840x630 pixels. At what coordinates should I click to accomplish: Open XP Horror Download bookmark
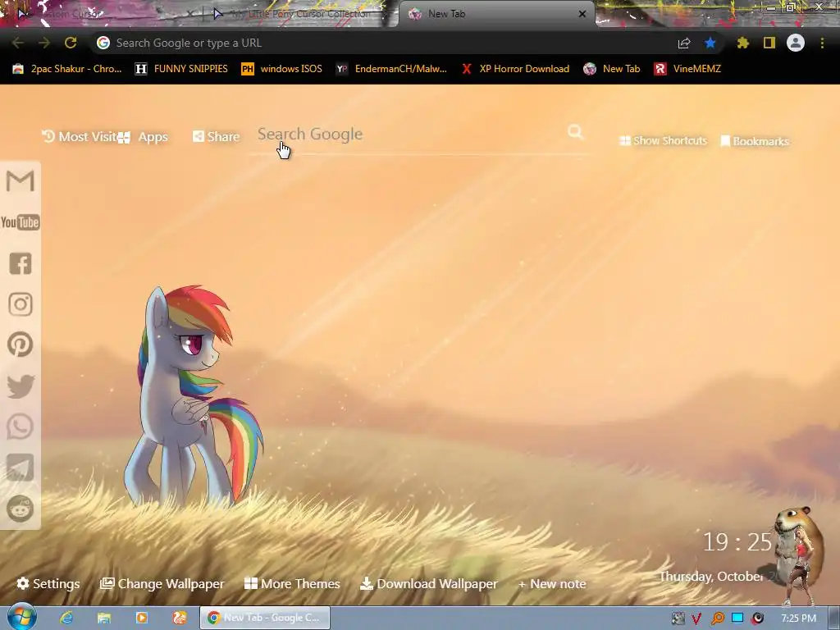point(515,69)
